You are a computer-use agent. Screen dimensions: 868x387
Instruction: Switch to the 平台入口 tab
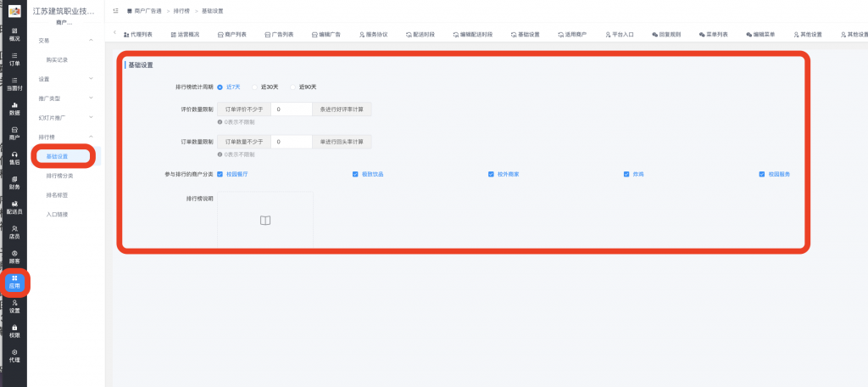tap(620, 35)
